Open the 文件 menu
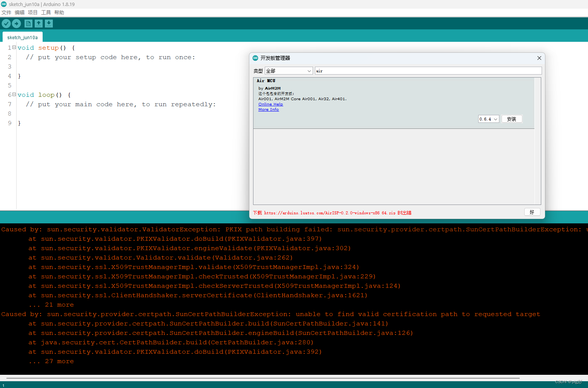 [x=6, y=12]
